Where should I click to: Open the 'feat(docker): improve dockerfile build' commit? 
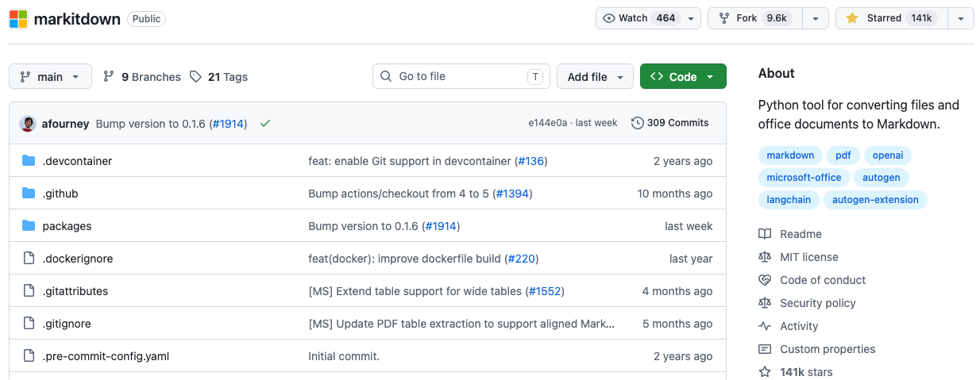pos(404,259)
